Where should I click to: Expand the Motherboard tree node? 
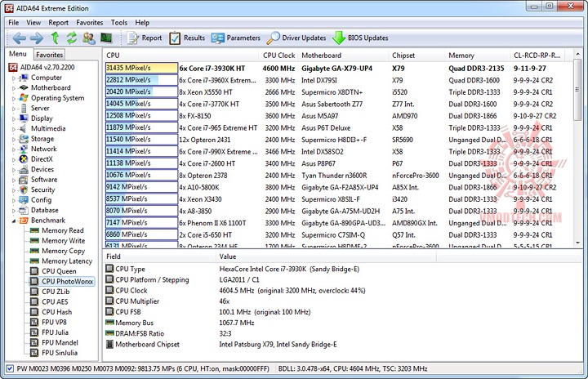14,88
